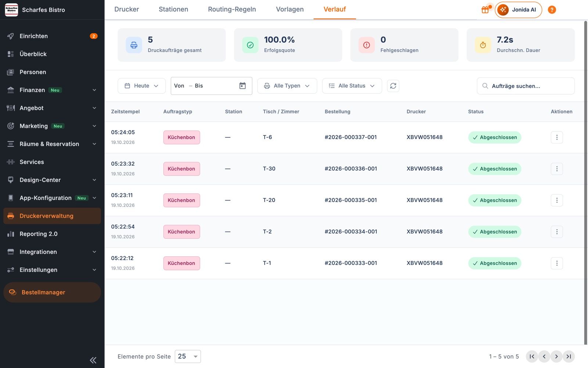This screenshot has height=368, width=588.
Task: Collapse the sidebar with double chevron
Action: tap(93, 360)
